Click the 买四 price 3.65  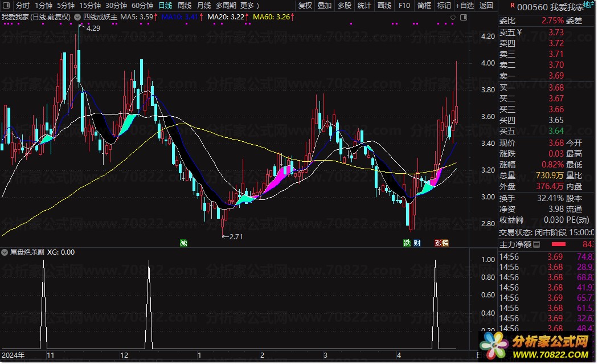pos(556,120)
